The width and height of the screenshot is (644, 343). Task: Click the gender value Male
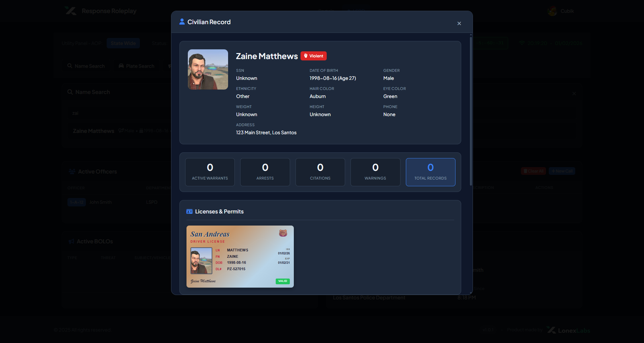click(389, 78)
